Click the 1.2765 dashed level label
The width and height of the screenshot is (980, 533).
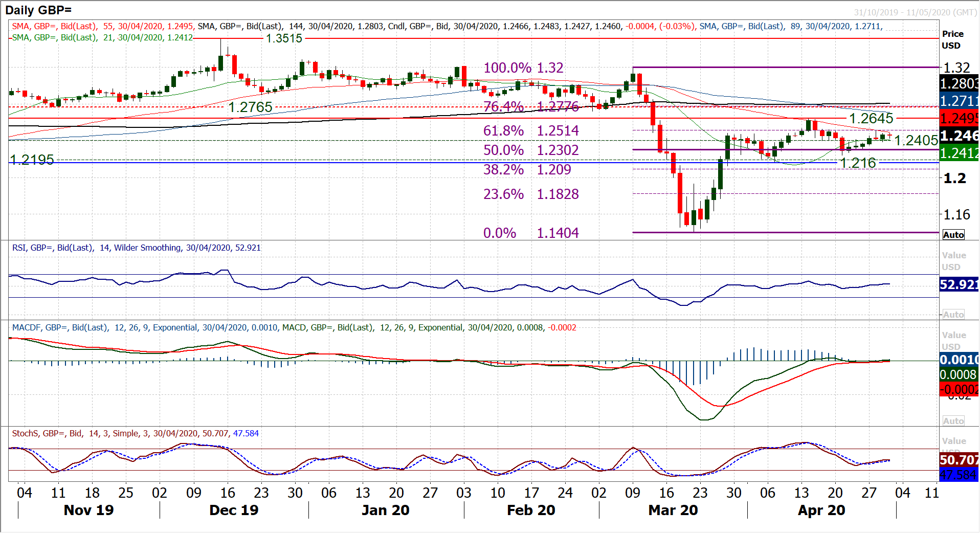[250, 107]
